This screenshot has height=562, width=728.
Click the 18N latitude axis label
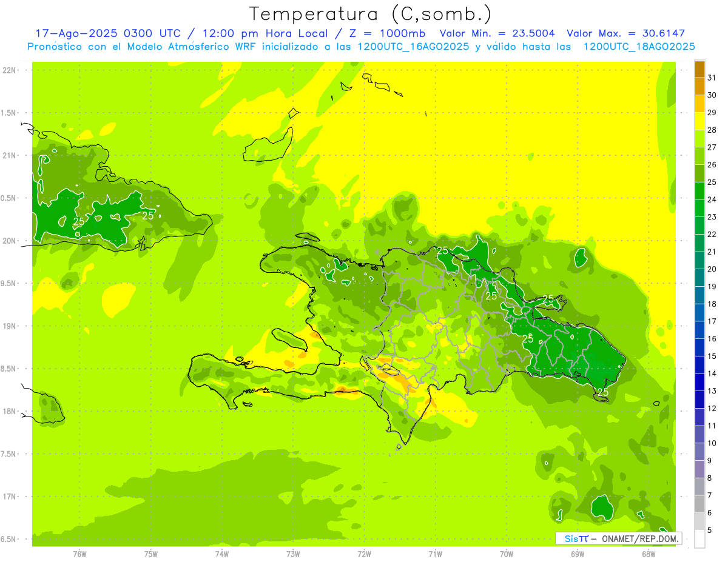click(x=9, y=412)
